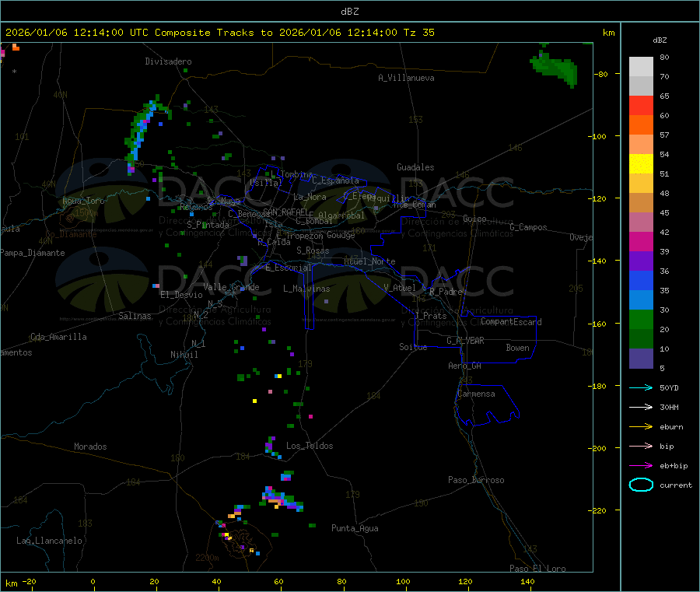Viewport: 700px width, 592px height.
Task: Click the Valle_Grande map label
Action: (x=231, y=287)
